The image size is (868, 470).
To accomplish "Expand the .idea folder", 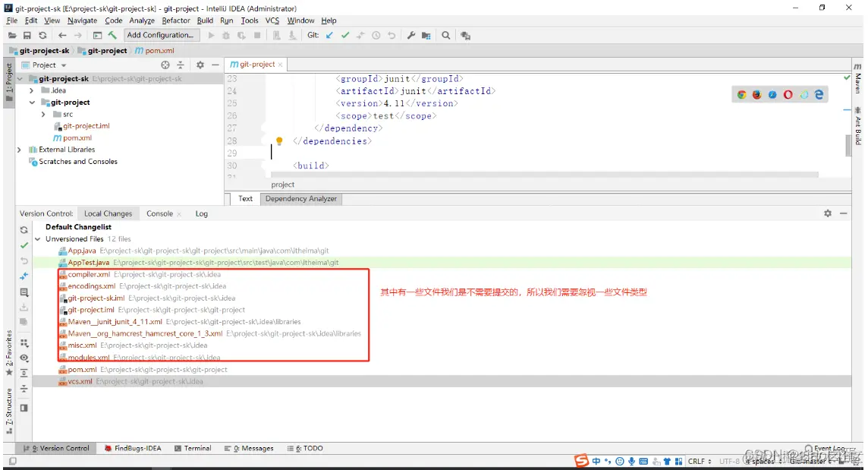I will click(32, 90).
